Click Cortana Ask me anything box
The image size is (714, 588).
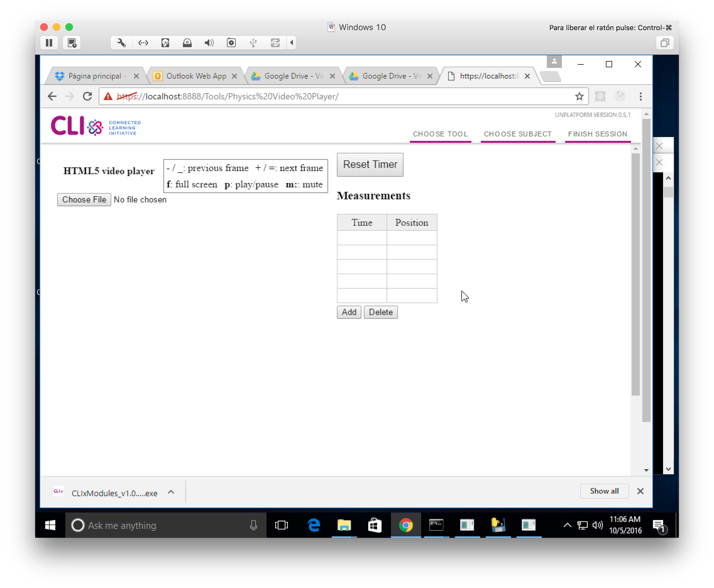pos(166,525)
